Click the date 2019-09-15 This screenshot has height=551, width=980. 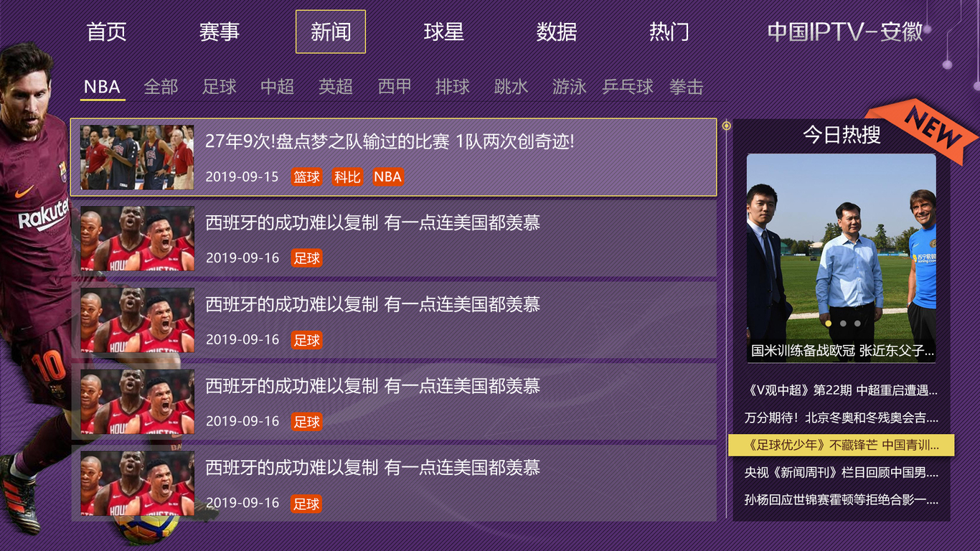242,176
